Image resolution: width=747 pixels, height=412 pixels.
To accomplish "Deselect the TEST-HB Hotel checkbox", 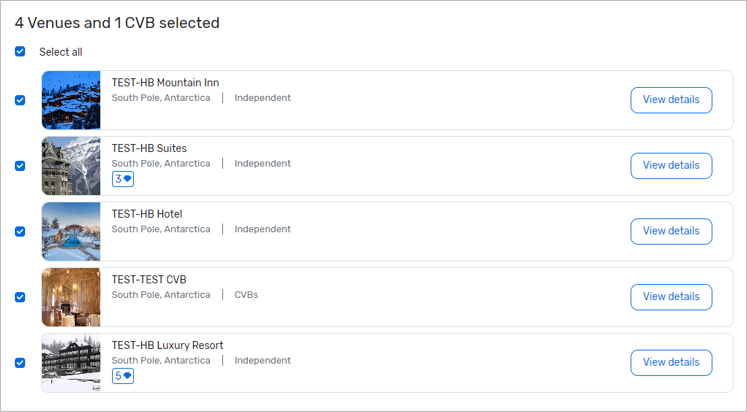I will point(20,231).
